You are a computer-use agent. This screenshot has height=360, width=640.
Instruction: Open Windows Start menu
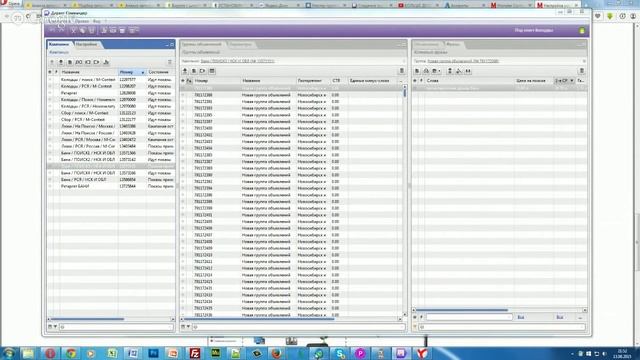tap(9, 353)
